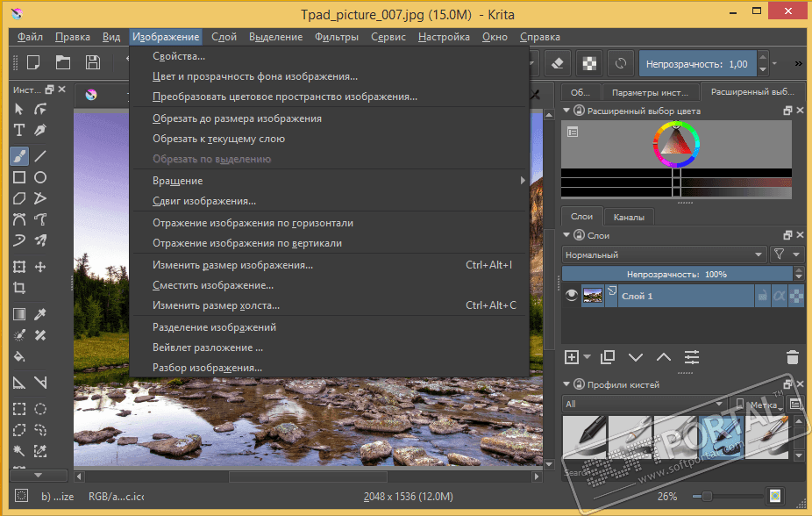Screen dimensions: 812x516
Task: Select the Слой 1 layer row
Action: 685,296
